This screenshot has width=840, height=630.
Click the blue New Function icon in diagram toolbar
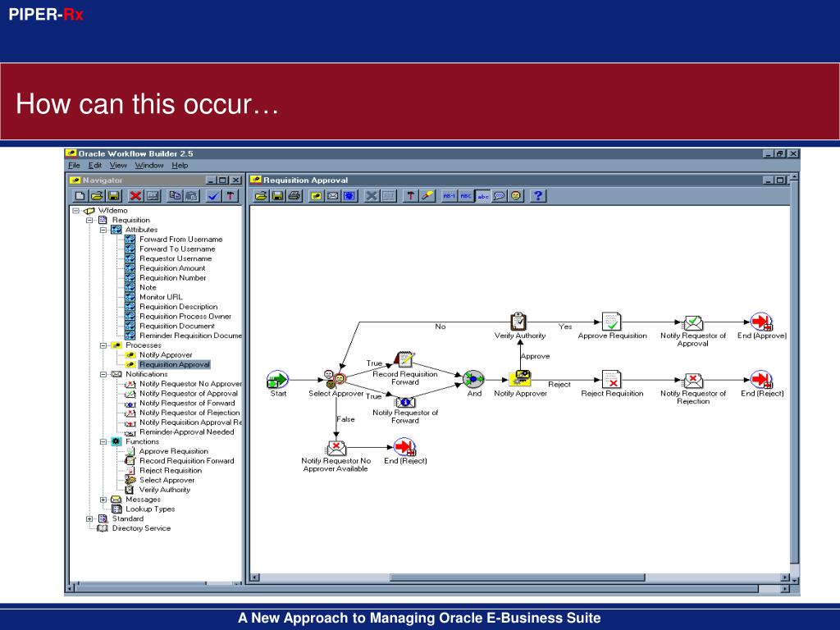pyautogui.click(x=349, y=196)
